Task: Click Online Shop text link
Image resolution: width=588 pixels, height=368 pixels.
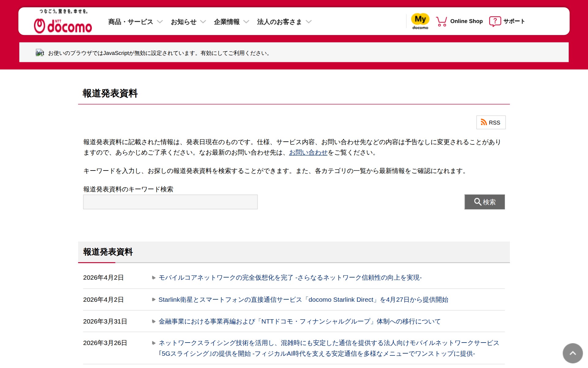Action: tap(466, 21)
